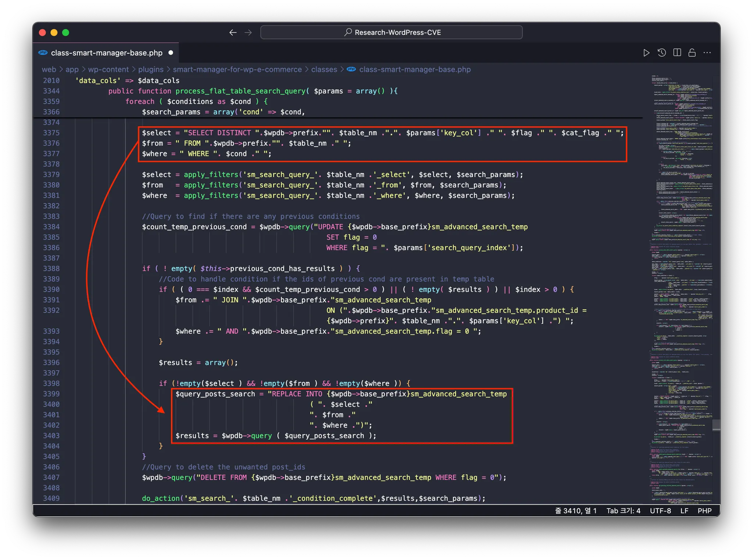753x560 pixels.
Task: Go forward with the right arrow
Action: 248,33
